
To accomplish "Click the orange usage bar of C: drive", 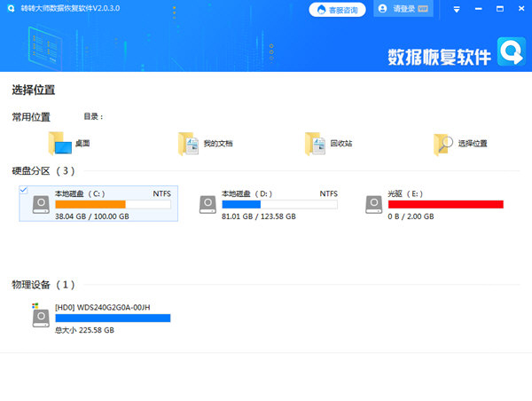I will coord(90,204).
